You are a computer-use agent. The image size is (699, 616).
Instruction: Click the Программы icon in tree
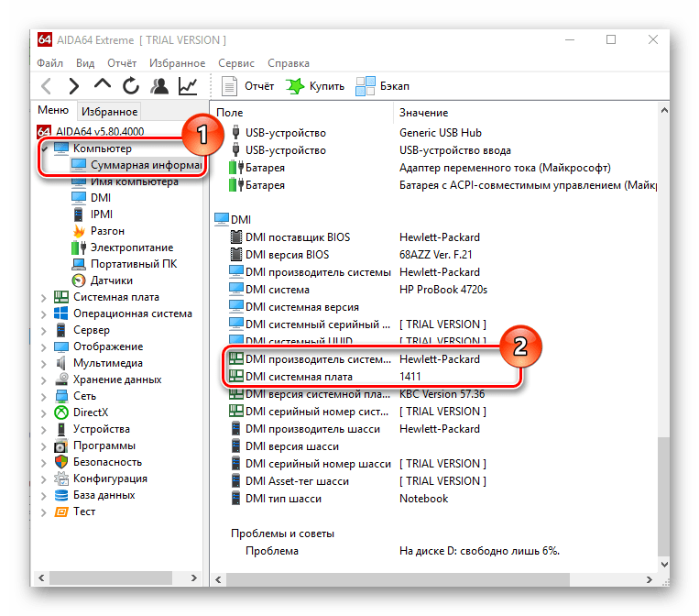[x=61, y=445]
